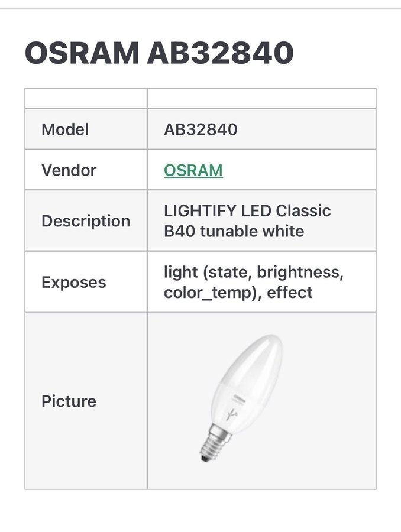Click the empty right table header cell
The height and width of the screenshot is (532, 401).
(261, 98)
